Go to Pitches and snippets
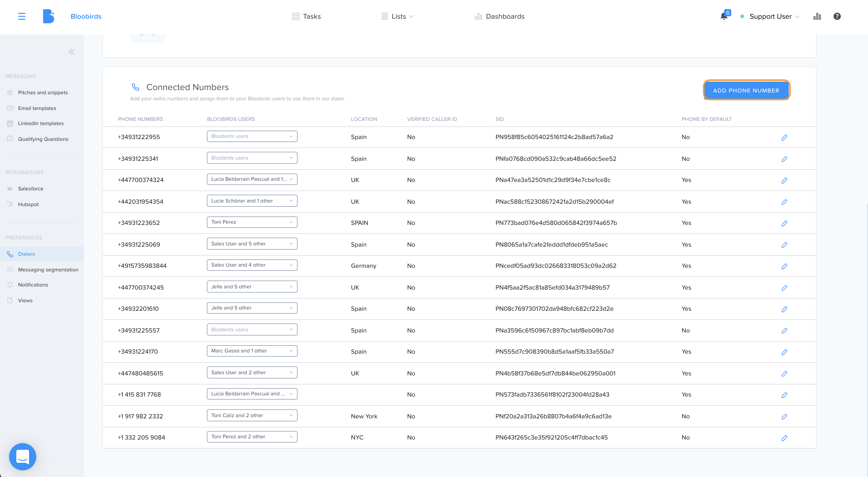The image size is (868, 477). pos(43,92)
